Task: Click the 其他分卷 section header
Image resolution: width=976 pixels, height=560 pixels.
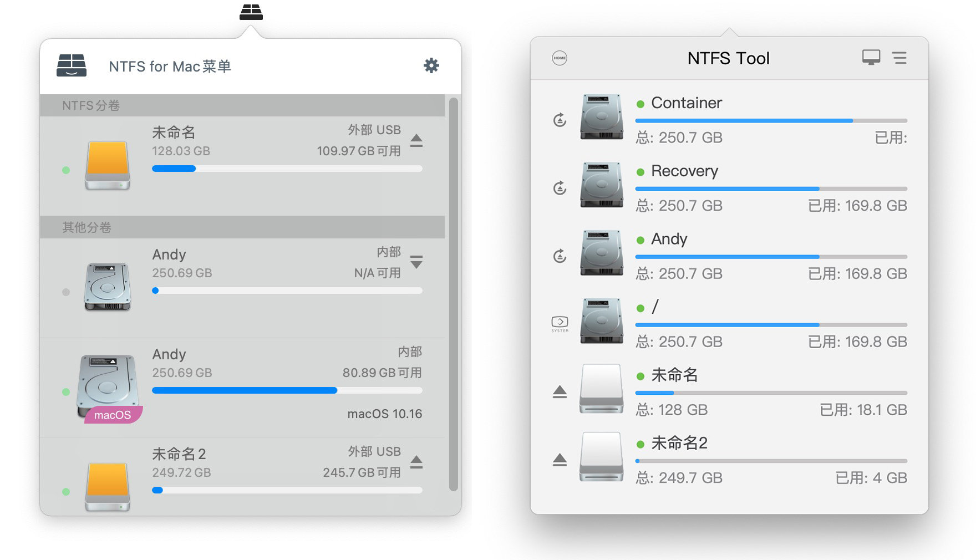Action: point(242,227)
